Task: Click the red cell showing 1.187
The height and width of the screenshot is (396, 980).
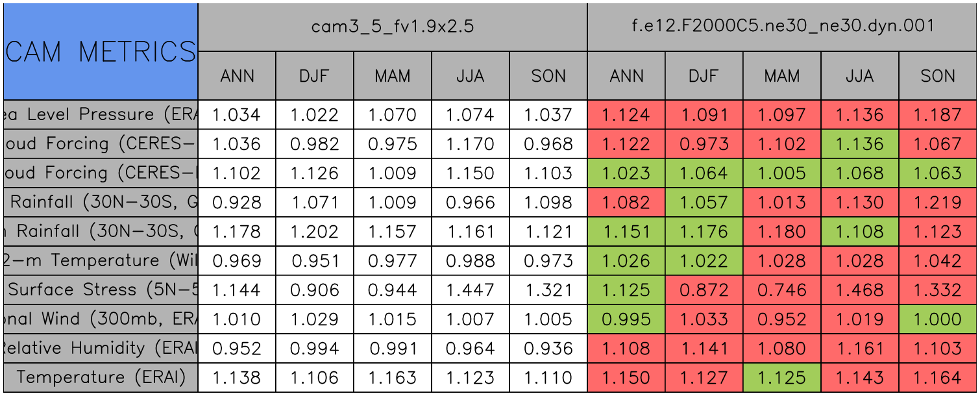Action: tap(938, 115)
